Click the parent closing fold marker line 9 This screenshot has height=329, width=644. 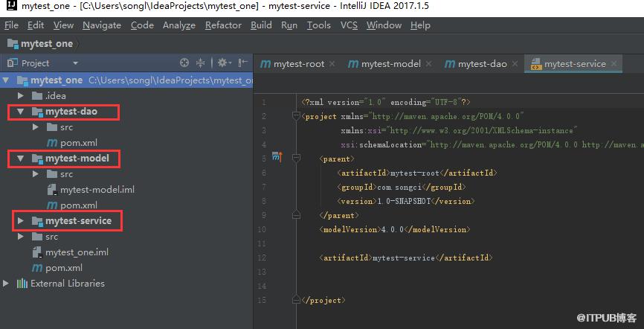[296, 215]
